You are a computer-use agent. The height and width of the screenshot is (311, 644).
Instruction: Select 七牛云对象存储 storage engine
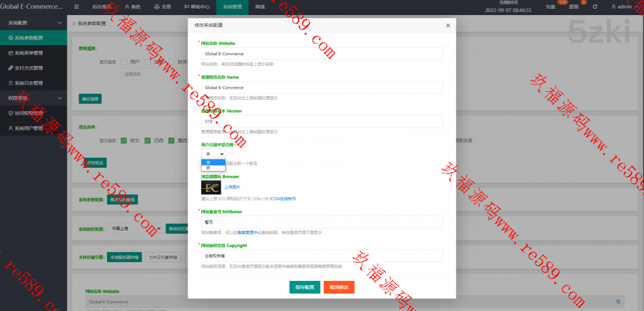tap(163, 257)
